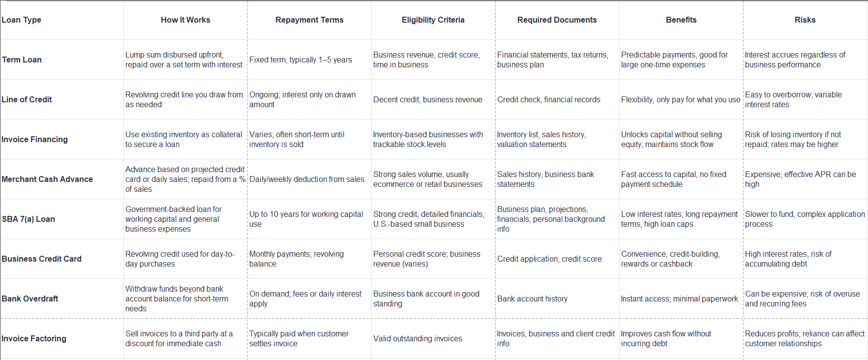Image resolution: width=868 pixels, height=360 pixels.
Task: Click the Required Documents column header
Action: 557,20
